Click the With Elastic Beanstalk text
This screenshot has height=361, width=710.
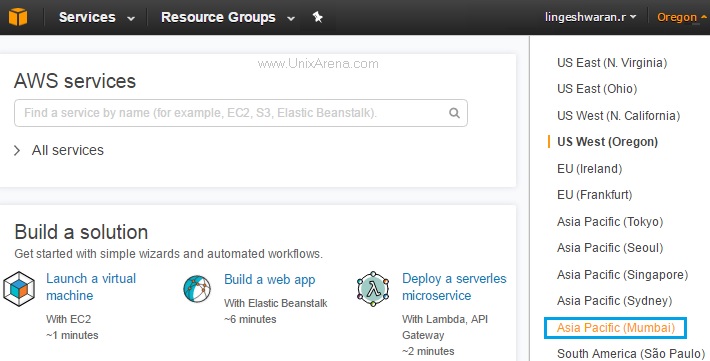coord(276,303)
